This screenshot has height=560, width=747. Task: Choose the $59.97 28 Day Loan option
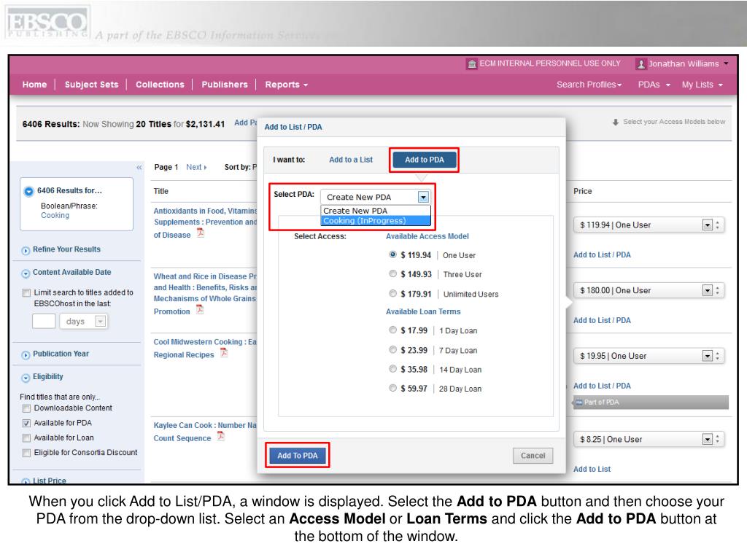(392, 388)
